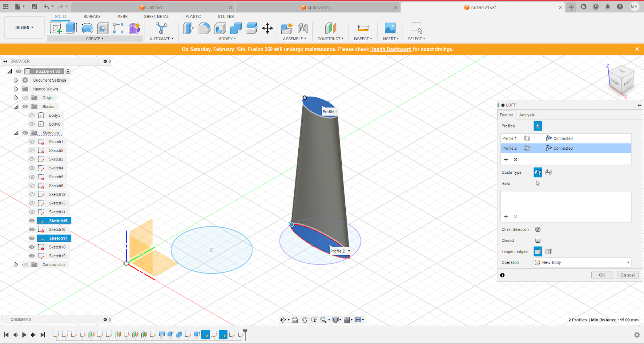Viewport: 644px width, 344px height.
Task: Open the SHEET METAL tab
Action: (157, 16)
